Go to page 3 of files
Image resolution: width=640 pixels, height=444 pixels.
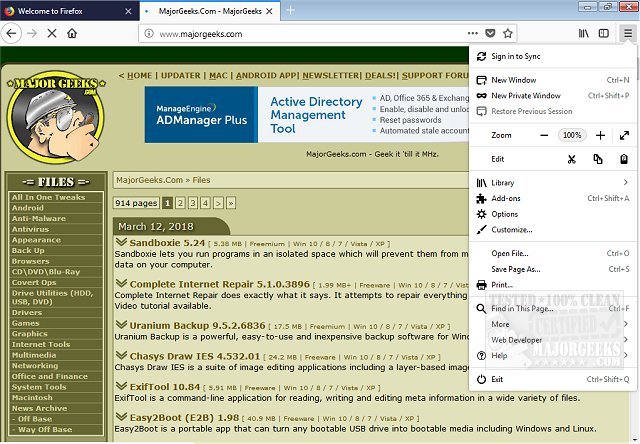pos(193,203)
